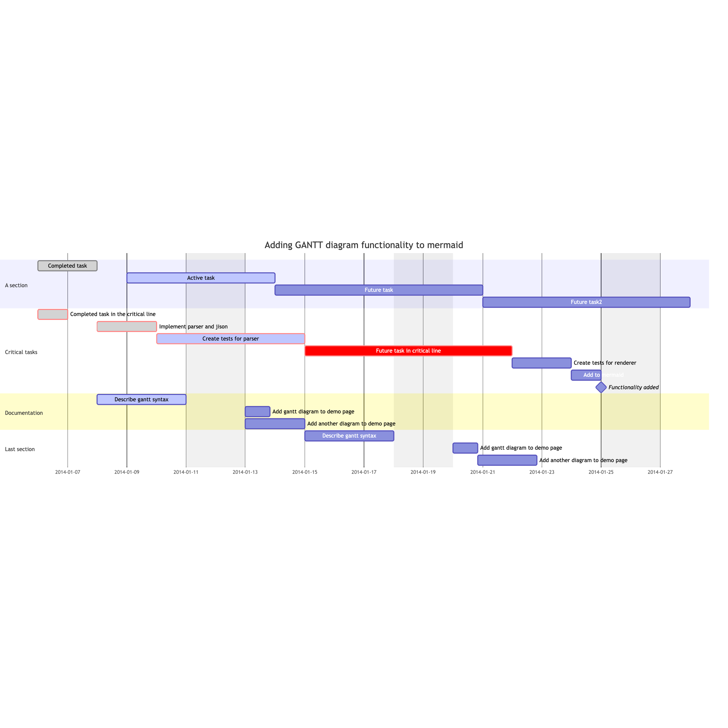728x728 pixels.
Task: Click the 'Future task2' bar in A section
Action: pyautogui.click(x=585, y=301)
